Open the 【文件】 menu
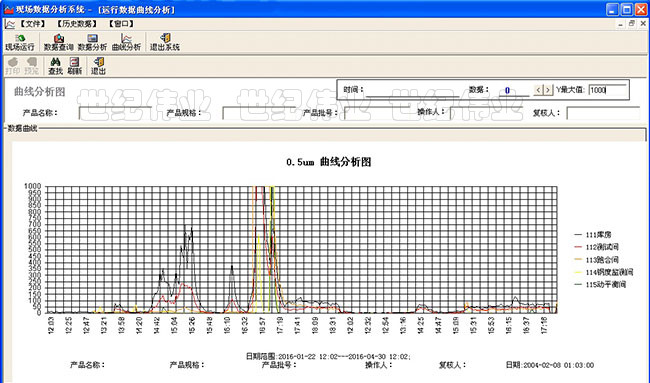This screenshot has width=650, height=383. [x=32, y=24]
